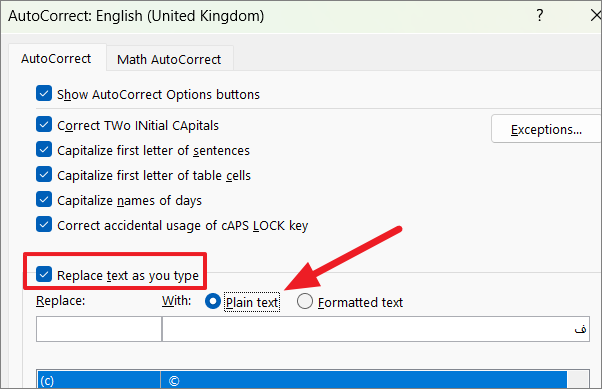The image size is (602, 389).
Task: Choose the Formatted text radio option
Action: coord(305,301)
